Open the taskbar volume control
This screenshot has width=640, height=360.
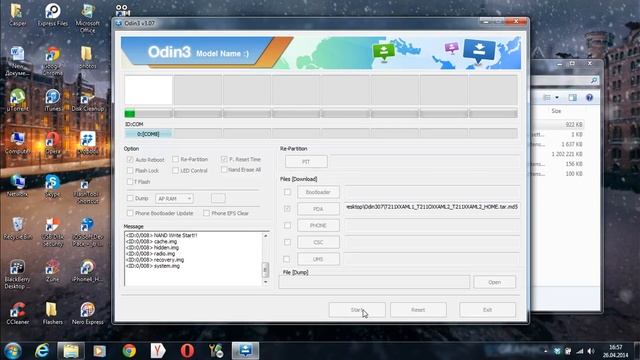point(591,351)
